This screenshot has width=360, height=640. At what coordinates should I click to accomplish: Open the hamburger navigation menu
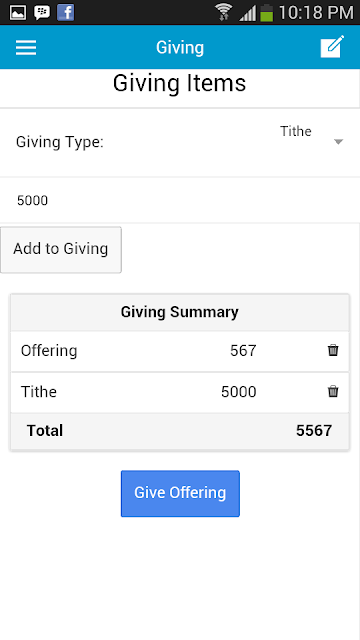pos(26,47)
